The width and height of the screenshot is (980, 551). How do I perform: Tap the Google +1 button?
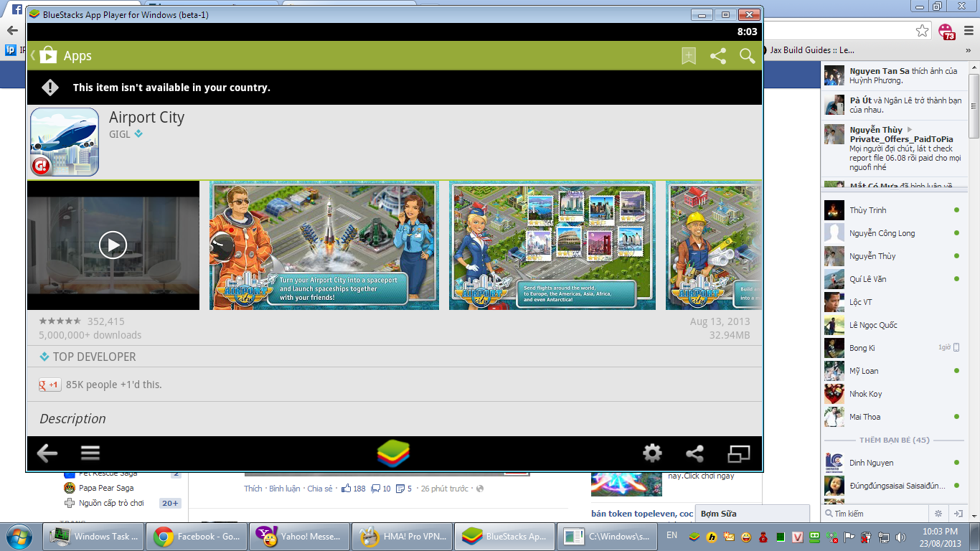(x=50, y=385)
